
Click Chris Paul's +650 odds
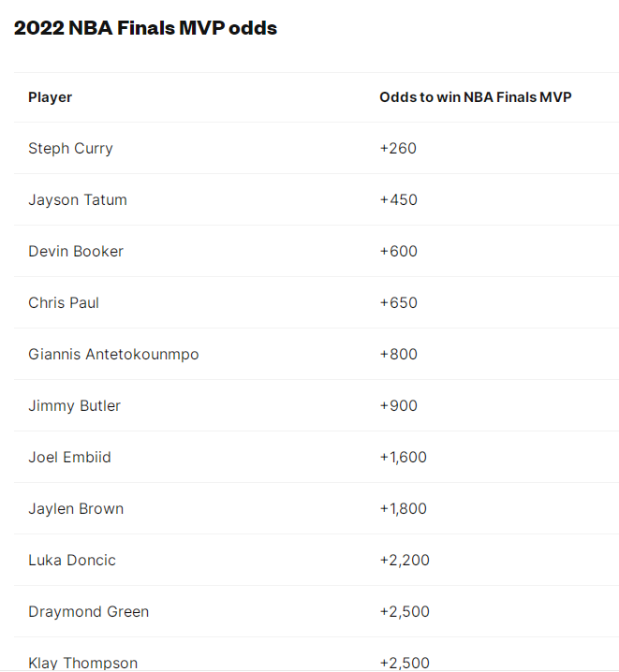coord(399,302)
